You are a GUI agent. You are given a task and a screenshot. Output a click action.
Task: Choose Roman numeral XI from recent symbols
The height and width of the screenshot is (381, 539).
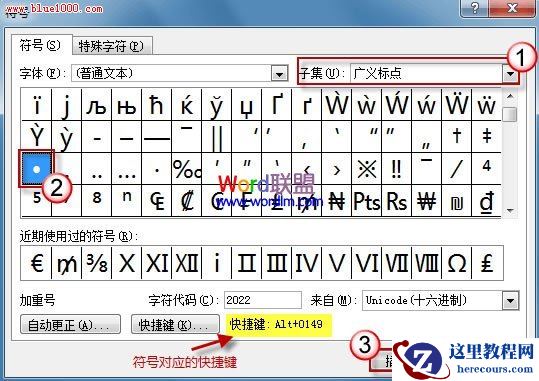156,263
